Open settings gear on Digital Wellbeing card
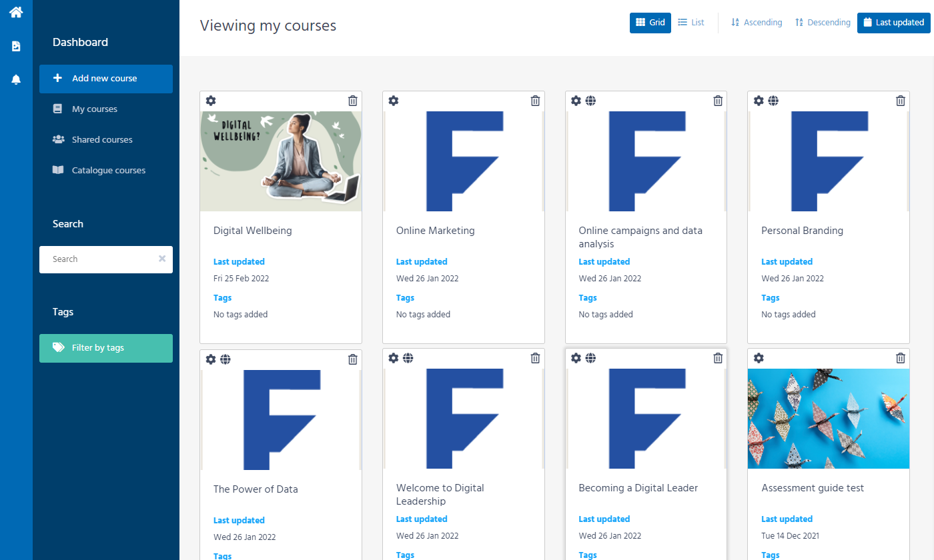934x560 pixels. 211,101
